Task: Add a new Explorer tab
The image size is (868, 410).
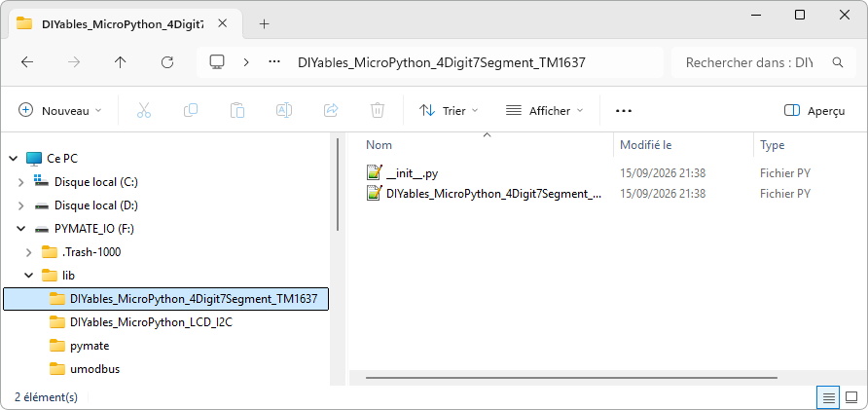Action: tap(264, 23)
